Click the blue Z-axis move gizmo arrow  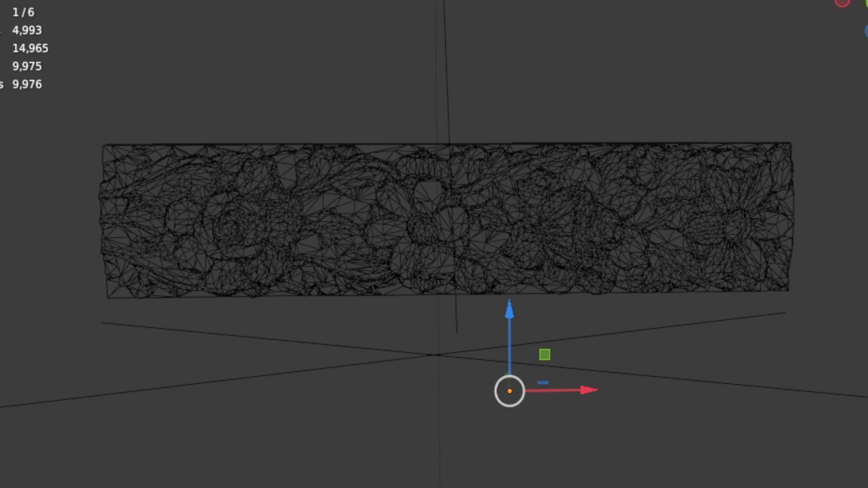click(509, 311)
